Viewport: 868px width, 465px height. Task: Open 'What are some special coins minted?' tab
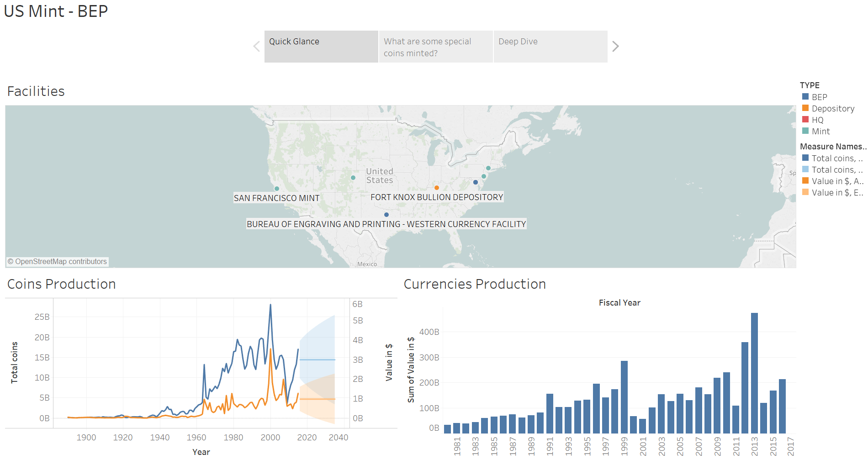(x=435, y=47)
